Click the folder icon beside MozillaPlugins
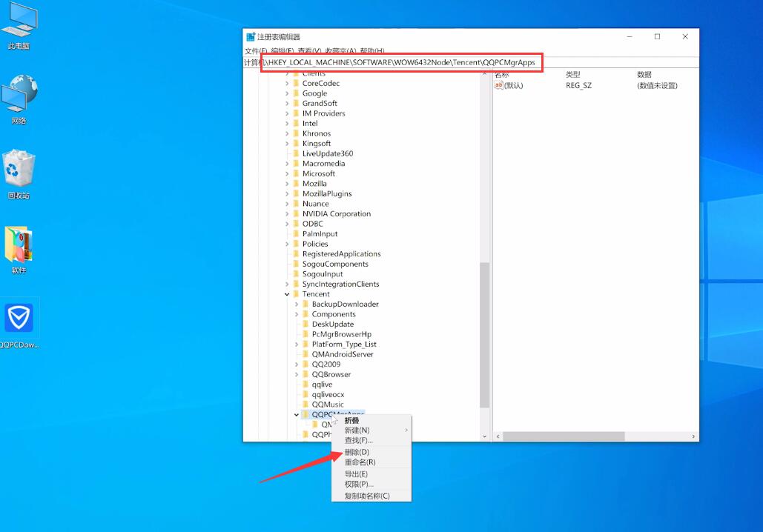The image size is (763, 532). (296, 193)
